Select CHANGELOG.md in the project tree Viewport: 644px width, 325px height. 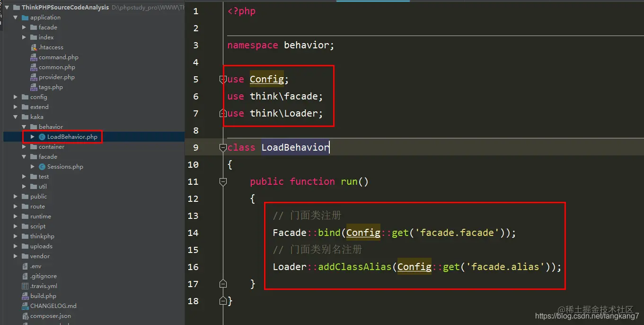(53, 306)
